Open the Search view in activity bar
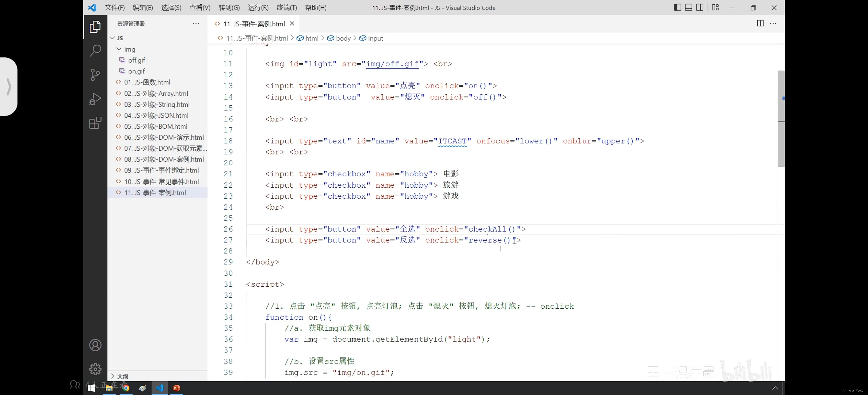This screenshot has height=395, width=868. click(95, 50)
